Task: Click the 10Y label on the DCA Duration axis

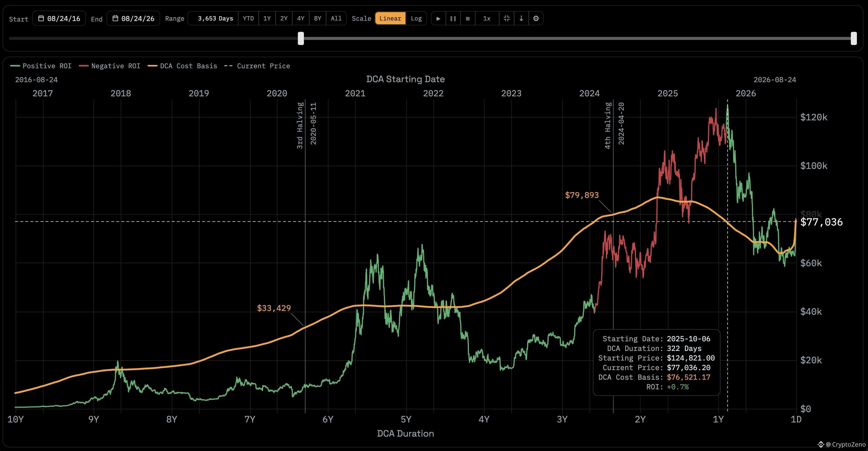Action: [x=15, y=419]
